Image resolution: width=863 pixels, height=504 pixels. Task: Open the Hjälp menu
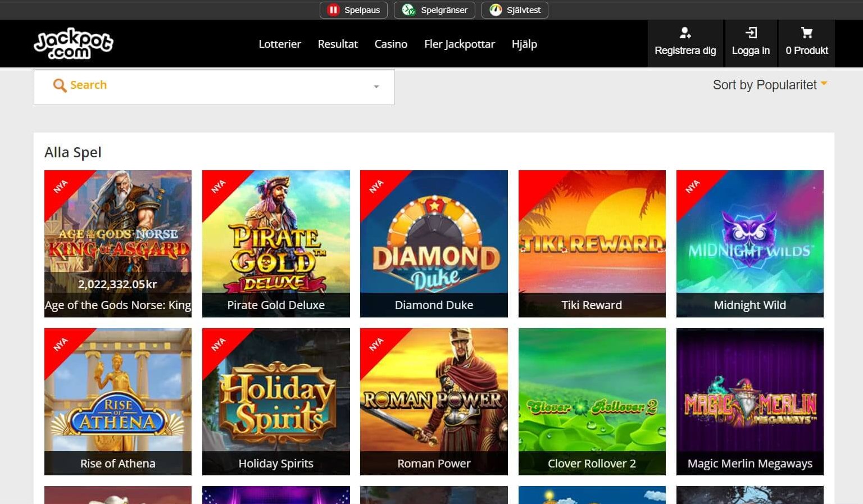pyautogui.click(x=524, y=44)
